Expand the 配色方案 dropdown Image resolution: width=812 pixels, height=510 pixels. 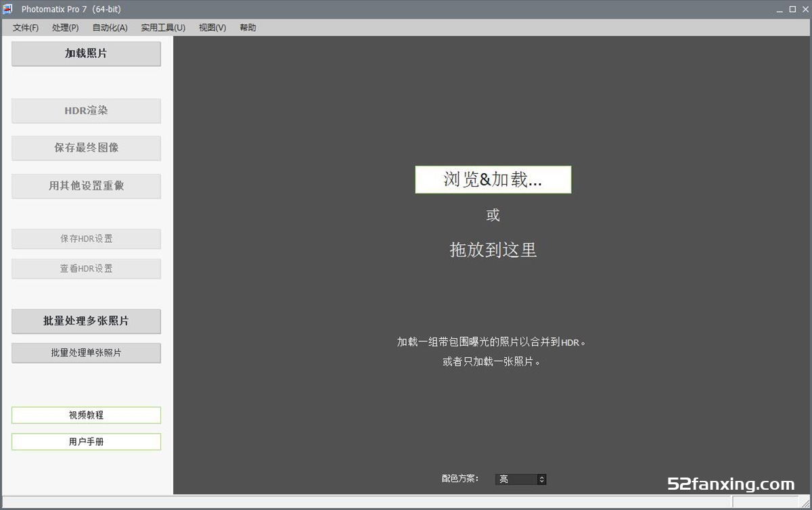point(520,479)
